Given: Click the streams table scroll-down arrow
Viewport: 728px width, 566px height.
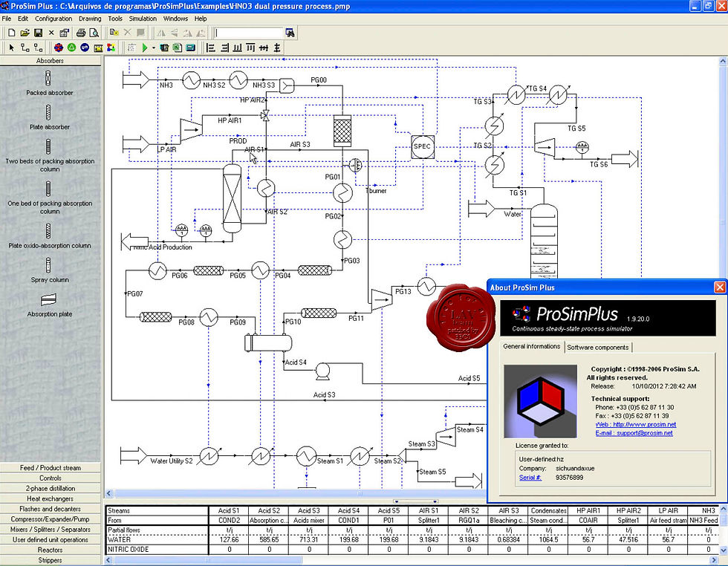Looking at the screenshot, I should [723, 550].
